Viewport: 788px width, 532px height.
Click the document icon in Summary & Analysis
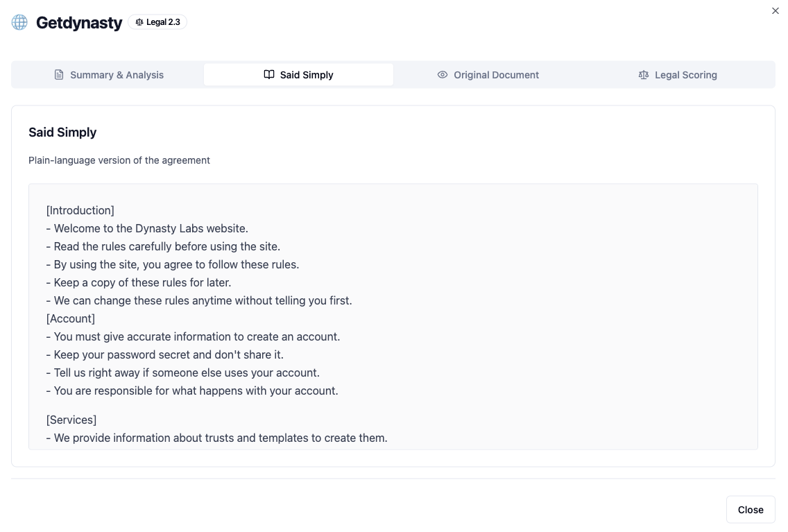[59, 75]
